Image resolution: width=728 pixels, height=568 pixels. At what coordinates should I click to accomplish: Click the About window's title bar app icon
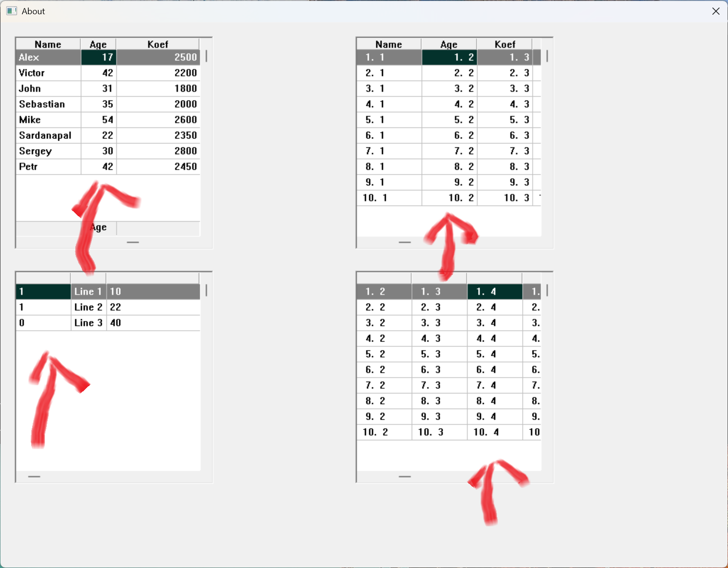[x=11, y=11]
